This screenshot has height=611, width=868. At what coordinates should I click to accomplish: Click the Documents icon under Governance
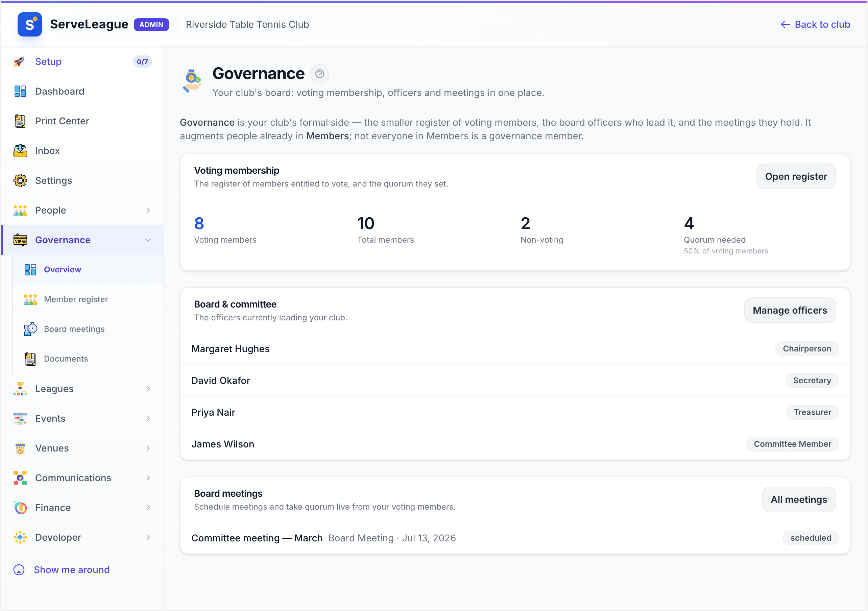(30, 359)
